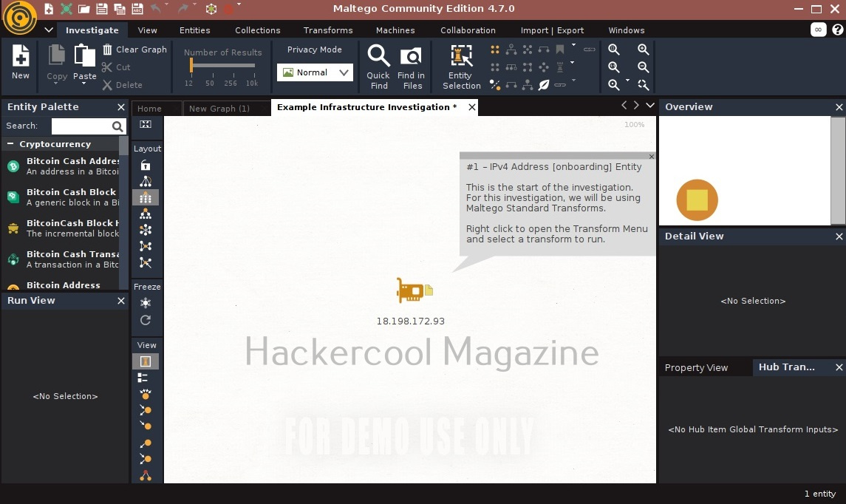Click Invert Selection icon

pos(495,85)
